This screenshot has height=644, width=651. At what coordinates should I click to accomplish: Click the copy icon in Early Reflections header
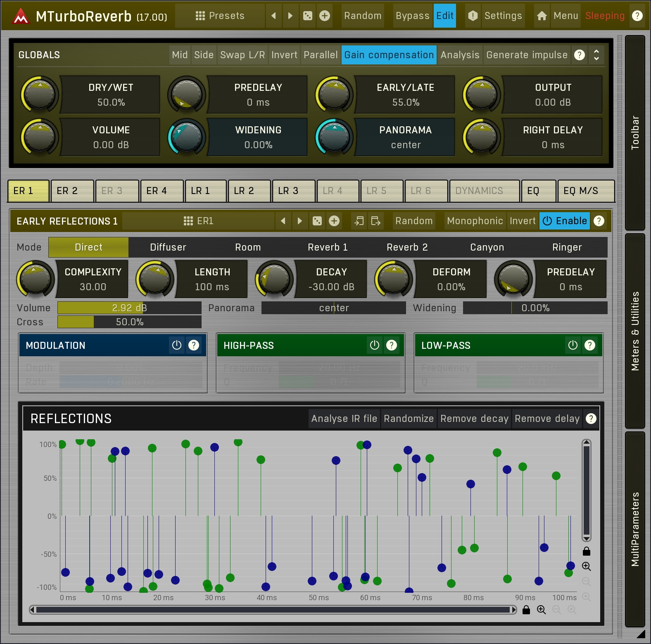[359, 221]
